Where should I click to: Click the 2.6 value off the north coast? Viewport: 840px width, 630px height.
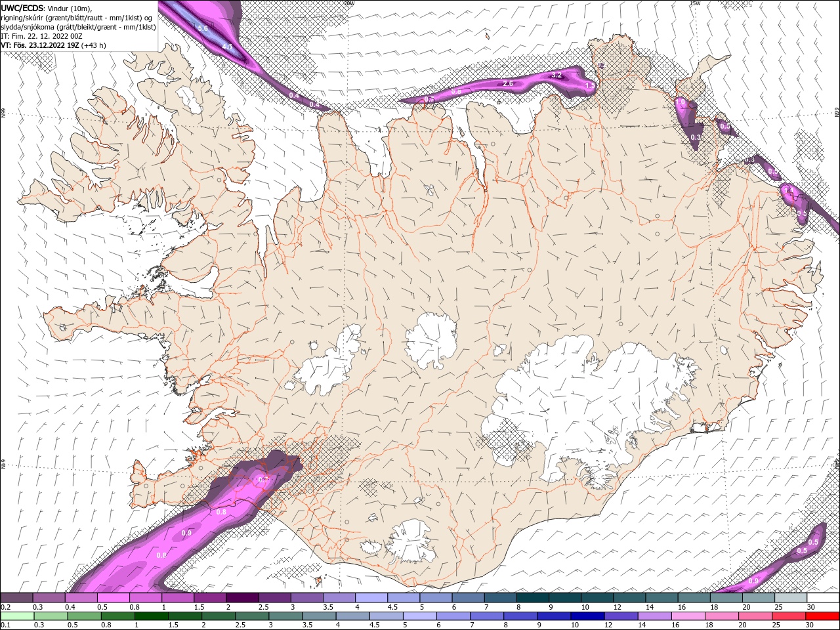coord(507,83)
